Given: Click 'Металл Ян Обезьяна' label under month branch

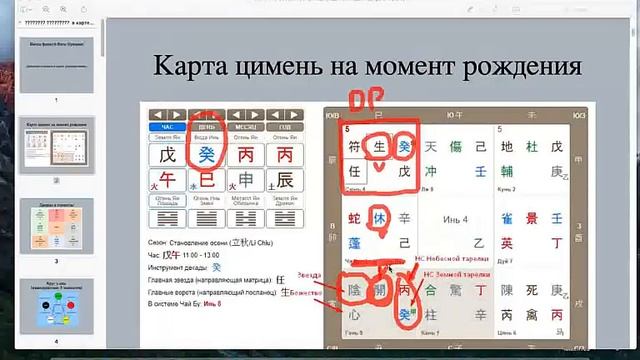Looking at the screenshot, I should pos(246,200).
